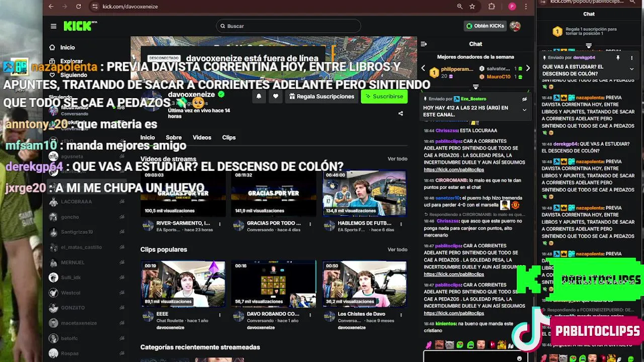Screen dimensions: 644x362
Task: Click the pin icon on the popout pinned message
Action: [x=618, y=58]
